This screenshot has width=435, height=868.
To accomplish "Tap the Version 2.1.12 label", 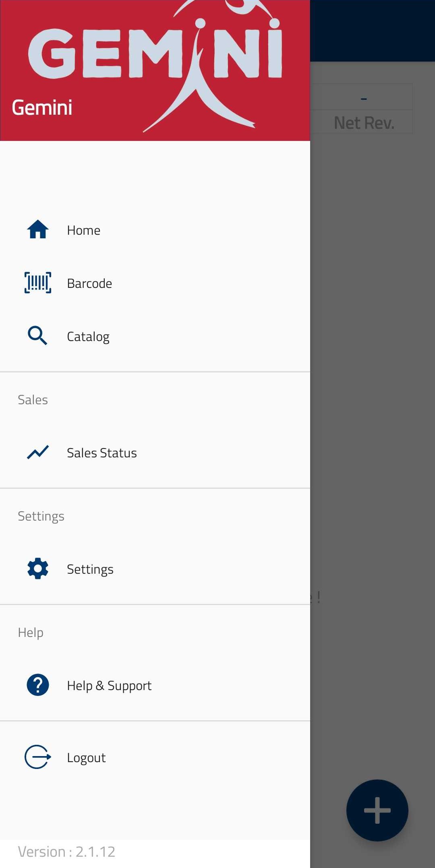I will [66, 851].
